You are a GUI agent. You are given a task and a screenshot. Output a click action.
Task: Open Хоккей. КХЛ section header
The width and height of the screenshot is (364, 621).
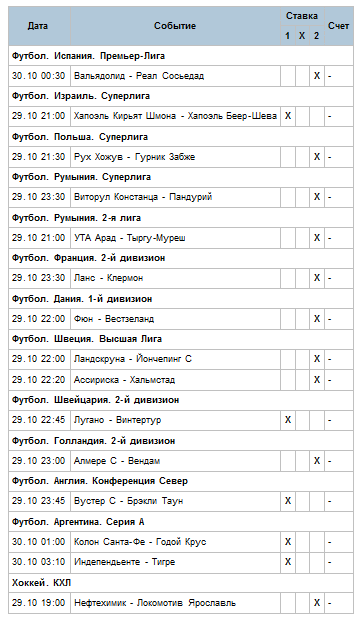point(41,583)
